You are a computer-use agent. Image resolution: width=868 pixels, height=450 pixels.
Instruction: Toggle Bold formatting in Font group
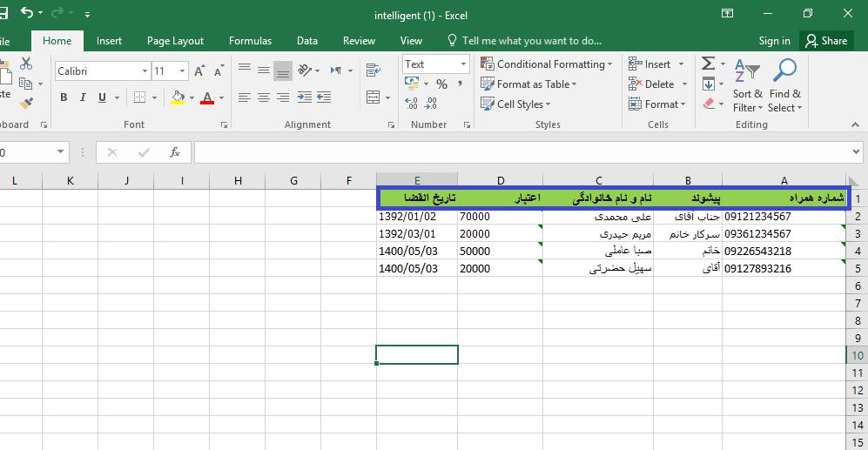(64, 97)
